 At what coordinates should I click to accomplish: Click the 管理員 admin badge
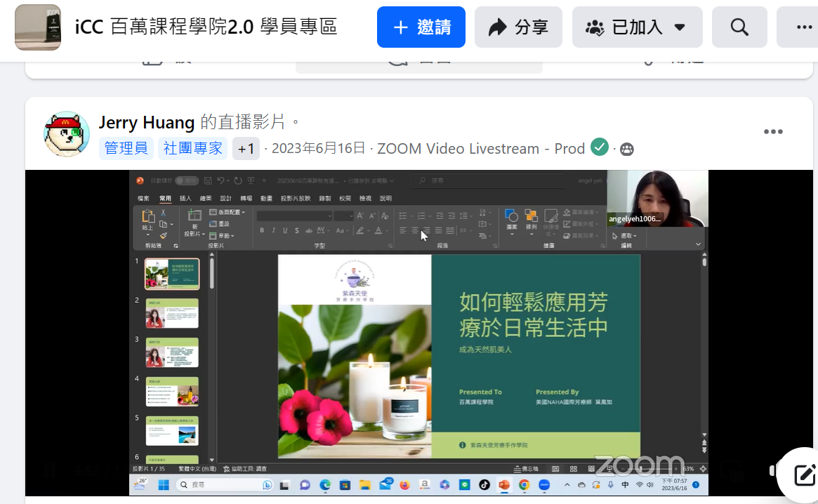126,148
